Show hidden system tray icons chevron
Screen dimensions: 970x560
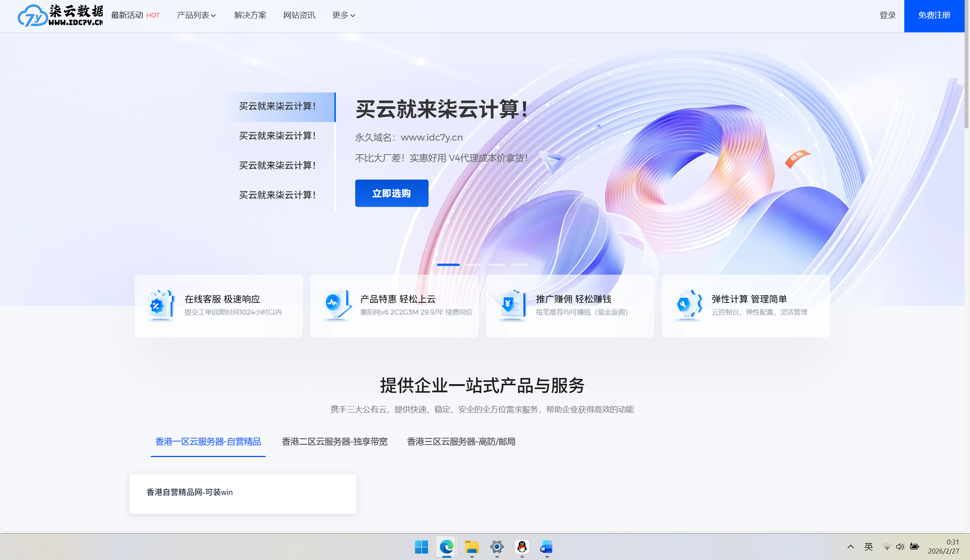pos(851,547)
